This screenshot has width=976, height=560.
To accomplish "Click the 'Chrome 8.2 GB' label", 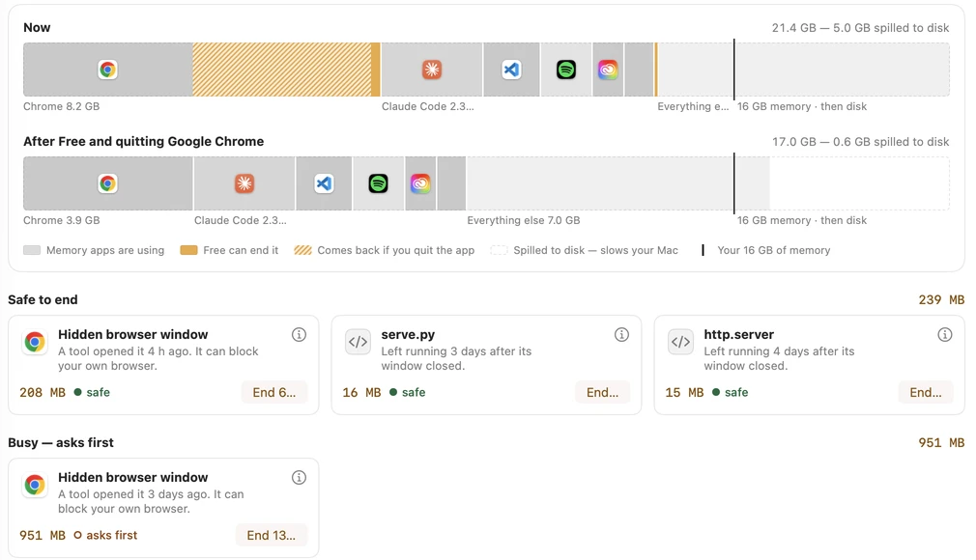I will click(61, 106).
